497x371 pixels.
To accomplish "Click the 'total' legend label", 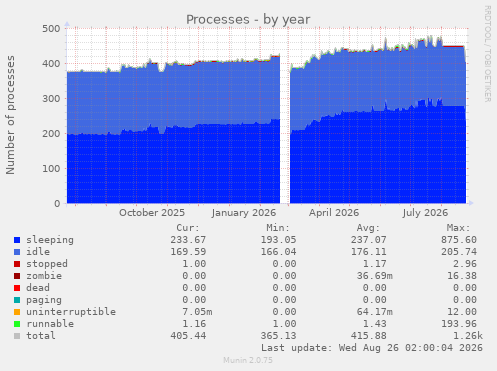I will (x=41, y=336).
